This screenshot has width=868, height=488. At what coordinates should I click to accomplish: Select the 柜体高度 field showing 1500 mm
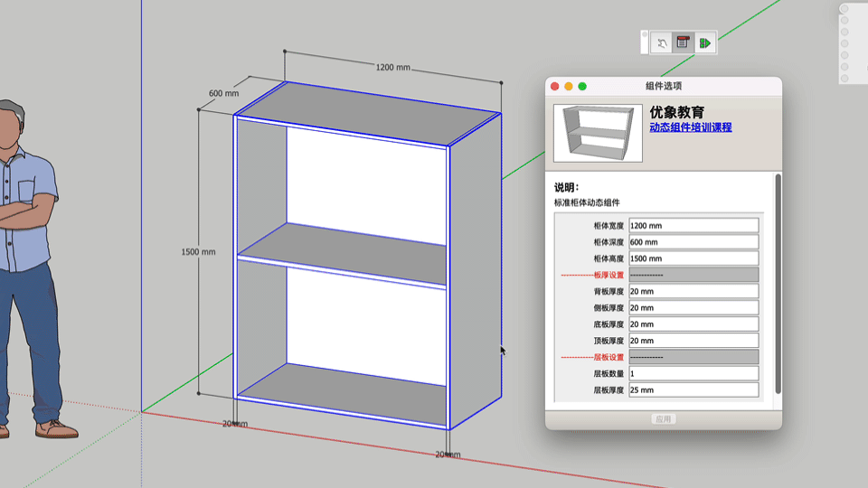coord(693,258)
